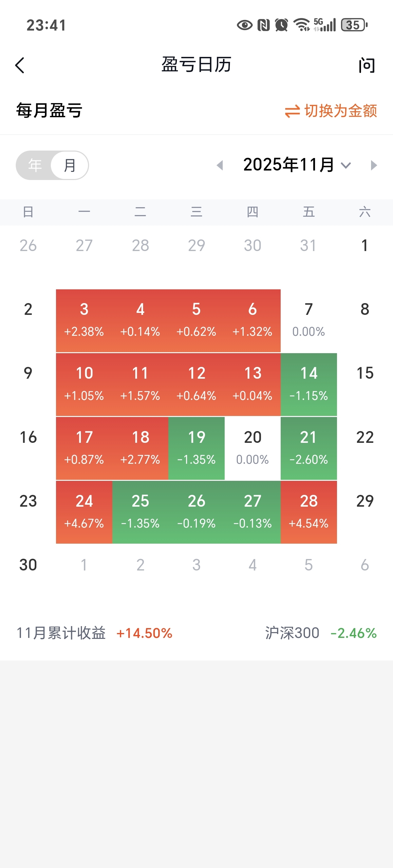393x868 pixels.
Task: Select red cell November 3 +2.38%
Action: (84, 320)
